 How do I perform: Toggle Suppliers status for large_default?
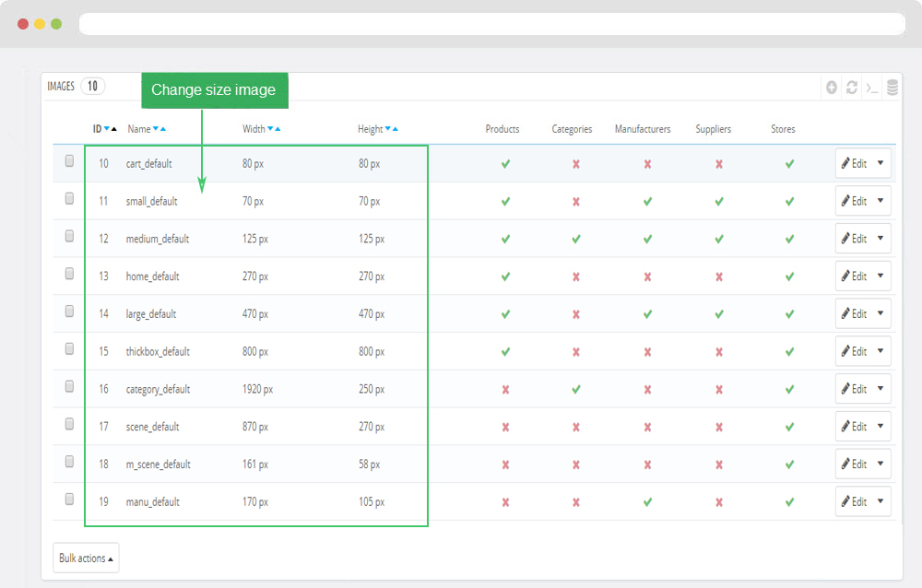(x=719, y=314)
